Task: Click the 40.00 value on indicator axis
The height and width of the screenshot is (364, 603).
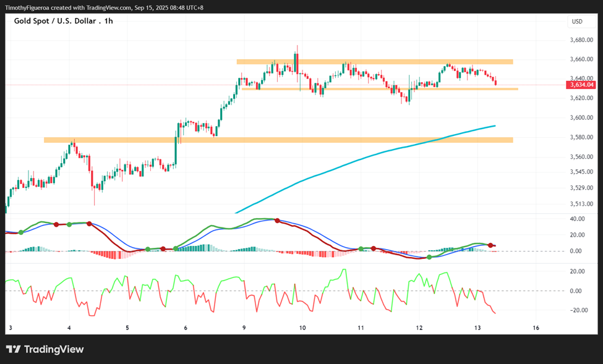Action: tap(577, 219)
